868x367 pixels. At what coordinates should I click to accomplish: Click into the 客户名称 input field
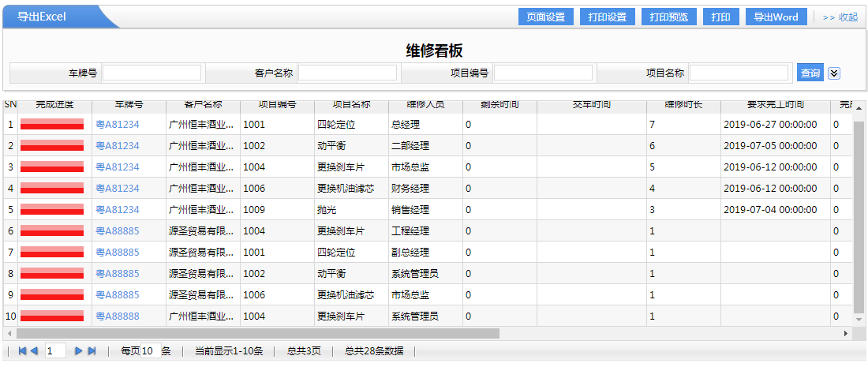347,73
